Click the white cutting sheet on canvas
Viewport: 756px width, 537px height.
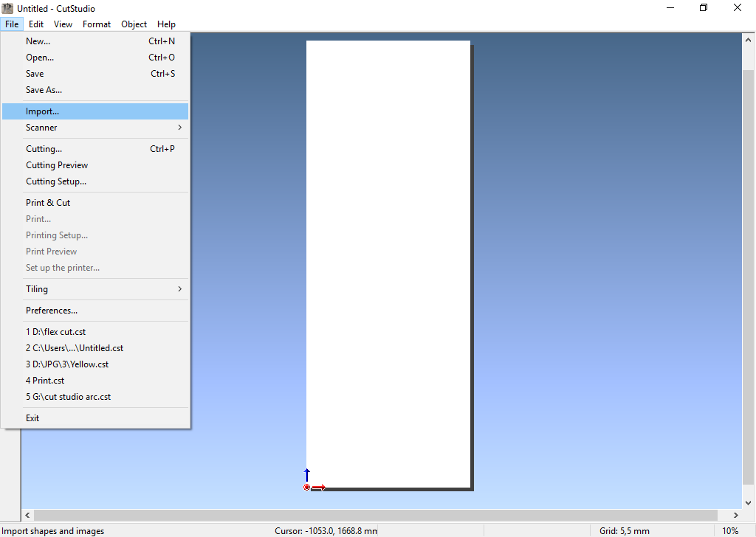388,264
